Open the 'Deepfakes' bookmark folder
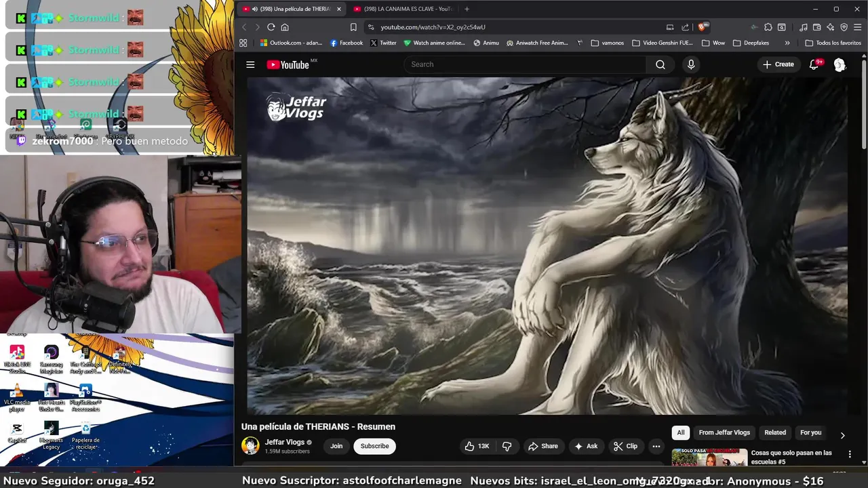Screen dimensions: 868x488 (751, 43)
